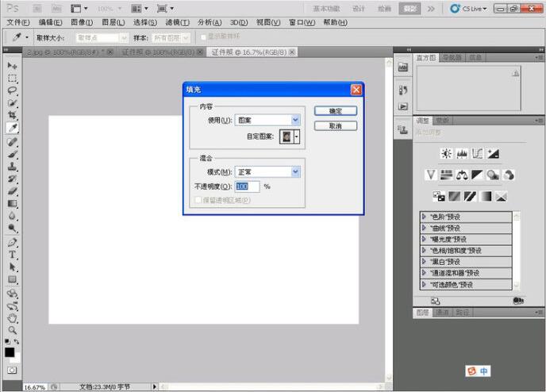Select the Hand tool
Screen dimensions: 546x392
(13, 318)
